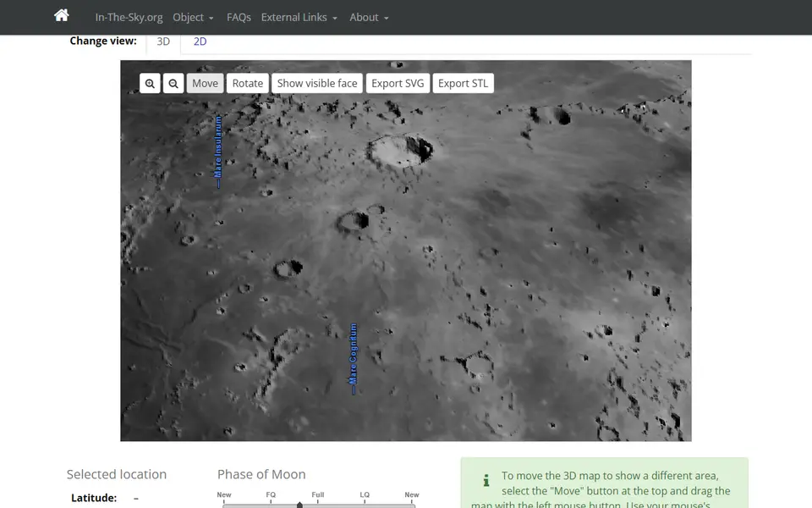Click the large bright crater on map
This screenshot has height=508, width=812.
[x=399, y=151]
